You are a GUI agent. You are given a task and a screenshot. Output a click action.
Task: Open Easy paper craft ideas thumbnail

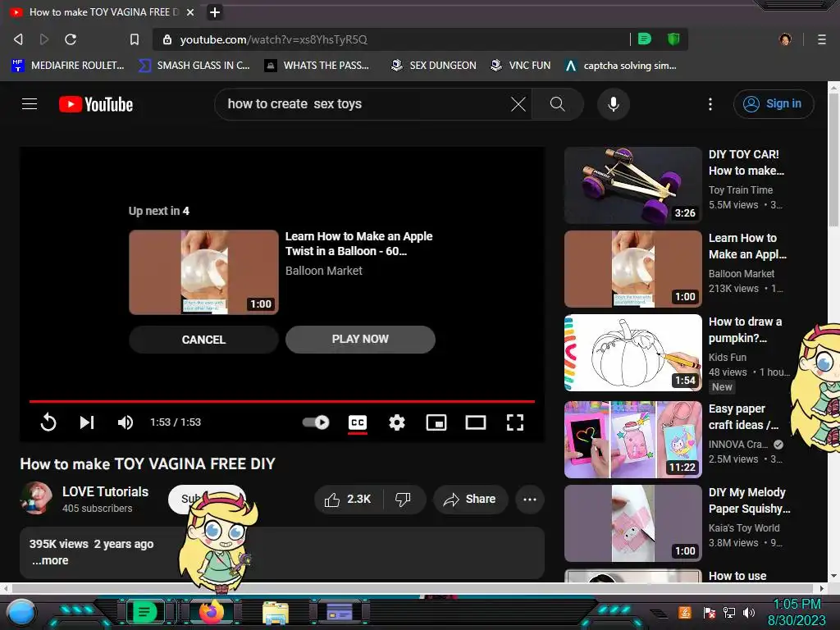632,440
